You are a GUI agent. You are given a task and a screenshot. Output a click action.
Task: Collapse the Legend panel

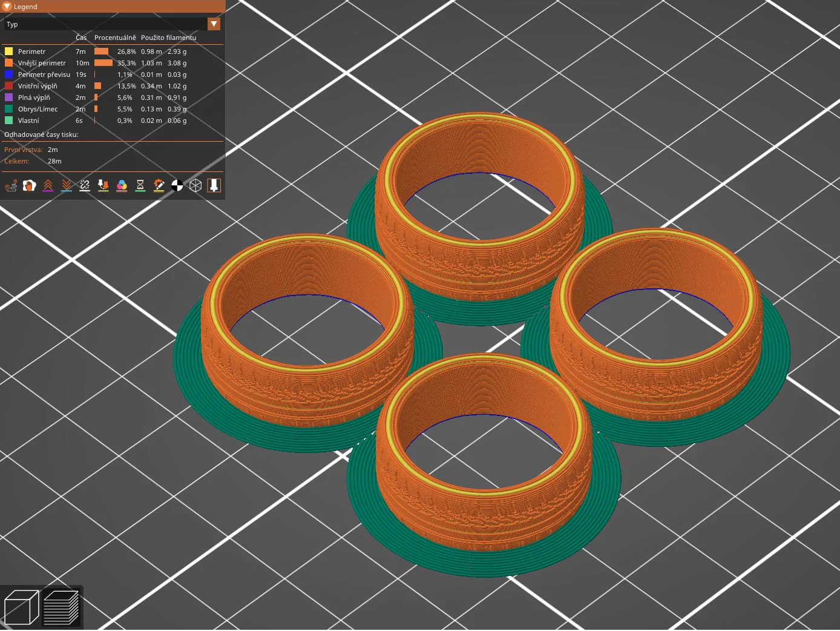click(7, 7)
